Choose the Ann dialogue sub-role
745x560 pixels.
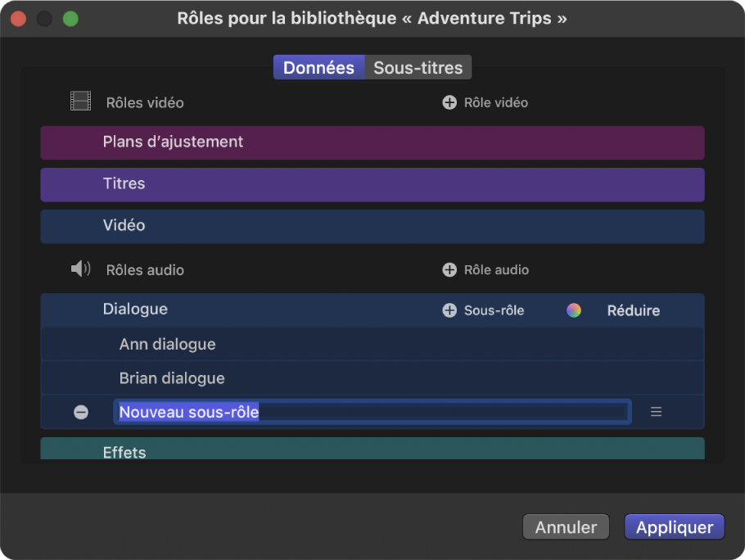pos(372,345)
